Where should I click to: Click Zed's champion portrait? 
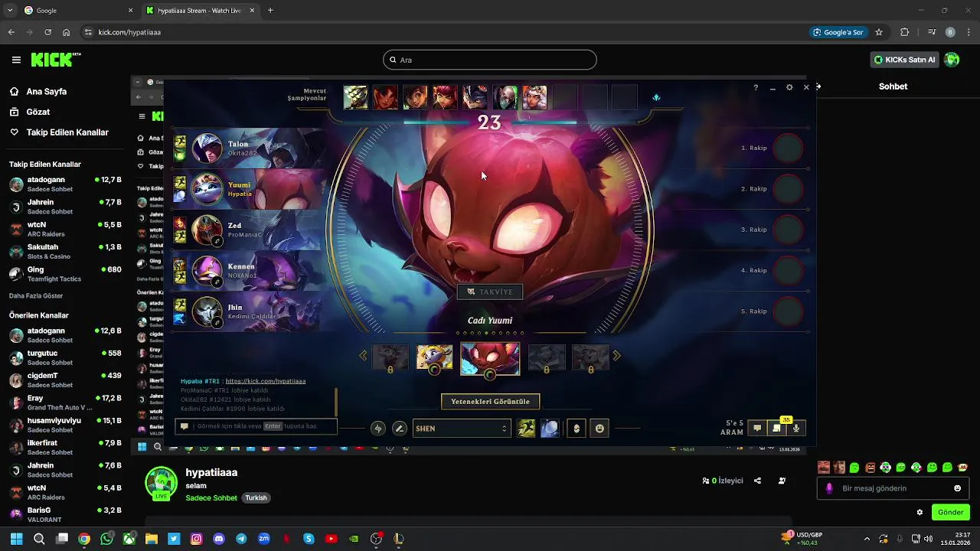pos(207,230)
